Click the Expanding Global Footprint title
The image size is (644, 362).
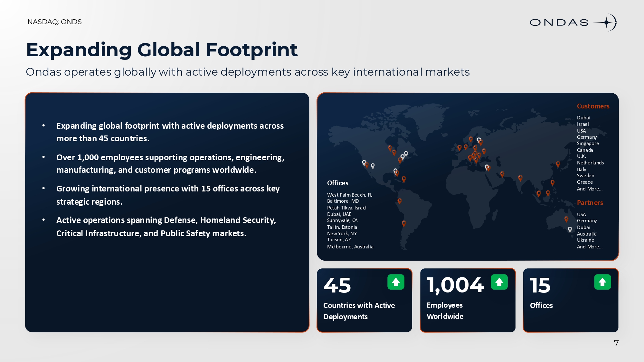[162, 50]
